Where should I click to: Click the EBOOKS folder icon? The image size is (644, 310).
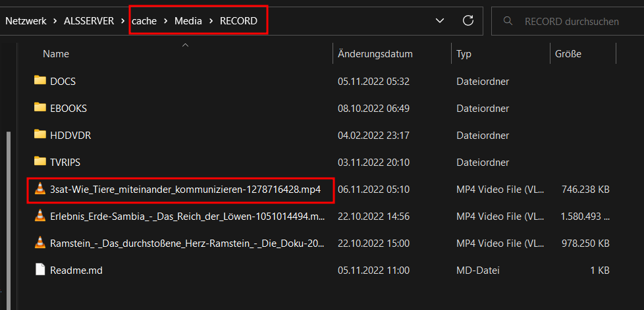point(40,107)
